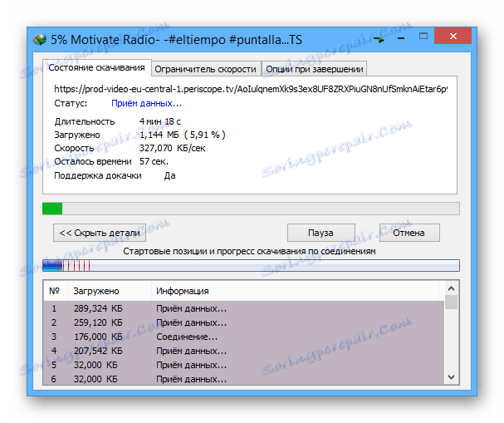Click the green arrow icon in title bar
The height and width of the screenshot is (423, 504).
pos(379,40)
